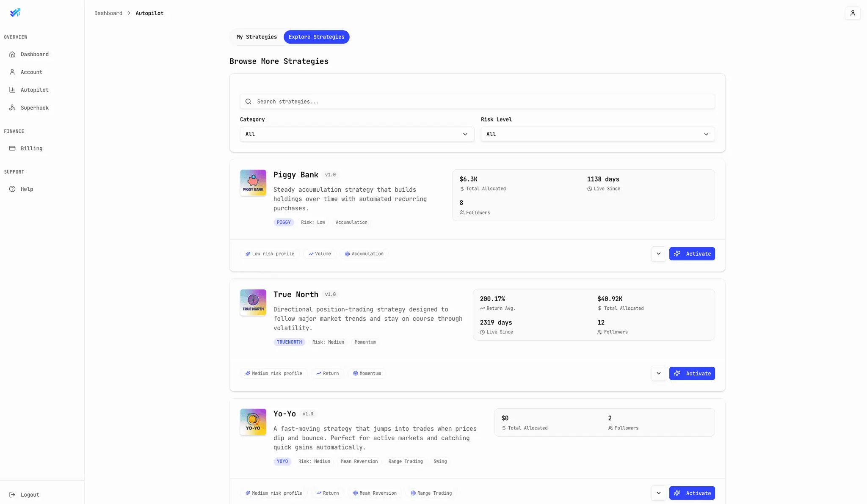Click the dollar icon beside Yo-Yo Total Allocated
This screenshot has width=867, height=504.
504,428
